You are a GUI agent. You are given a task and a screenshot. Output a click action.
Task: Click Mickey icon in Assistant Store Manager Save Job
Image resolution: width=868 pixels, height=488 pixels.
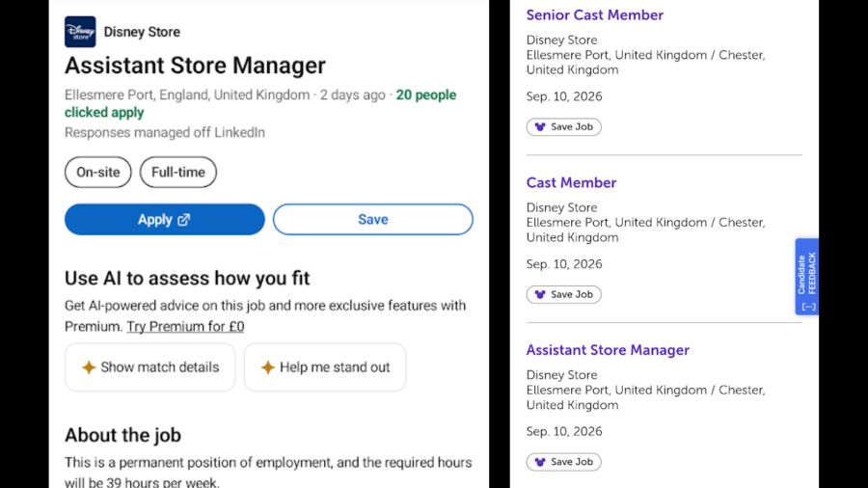coord(540,462)
